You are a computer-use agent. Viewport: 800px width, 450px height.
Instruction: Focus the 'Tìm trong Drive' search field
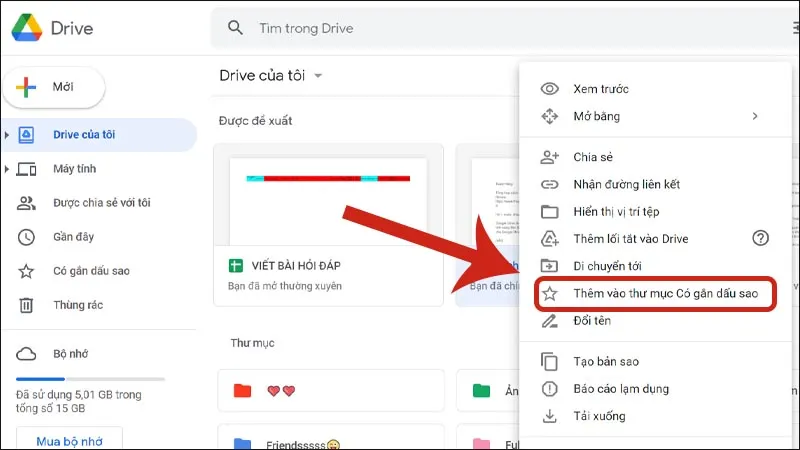[x=505, y=28]
